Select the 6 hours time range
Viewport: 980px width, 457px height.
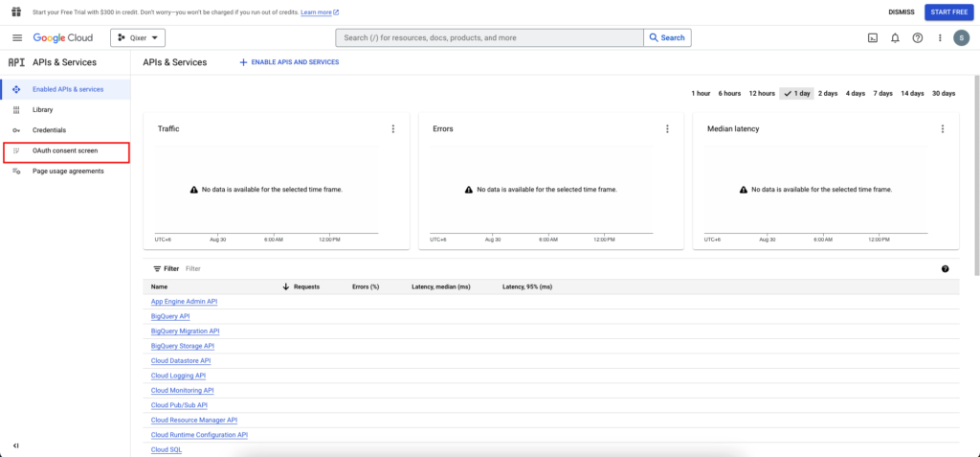point(729,93)
